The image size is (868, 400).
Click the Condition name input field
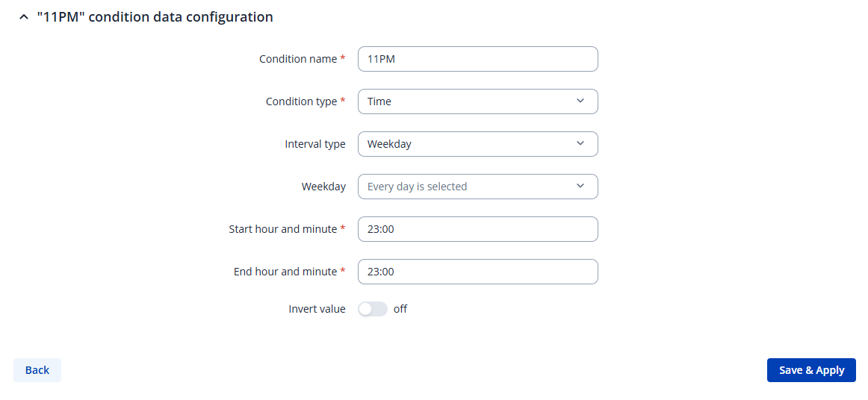(x=477, y=59)
